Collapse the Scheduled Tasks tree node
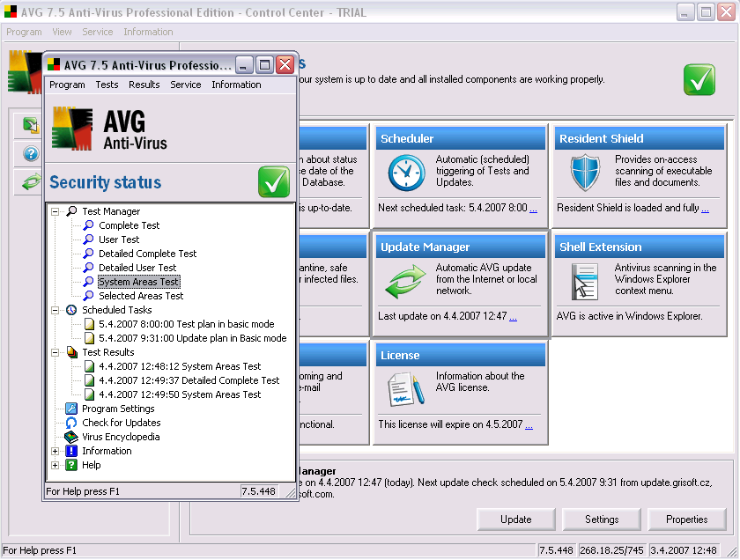Screen dimensions: 740x560 click(55, 310)
